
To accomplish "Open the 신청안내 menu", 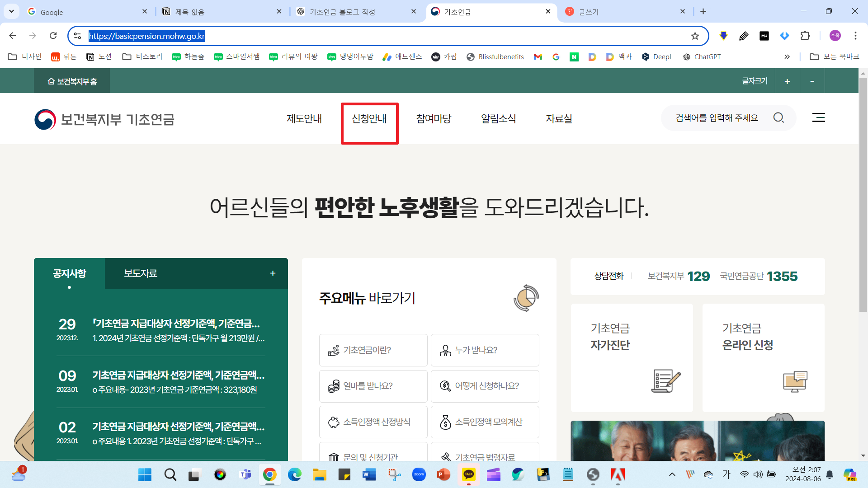I will (369, 119).
